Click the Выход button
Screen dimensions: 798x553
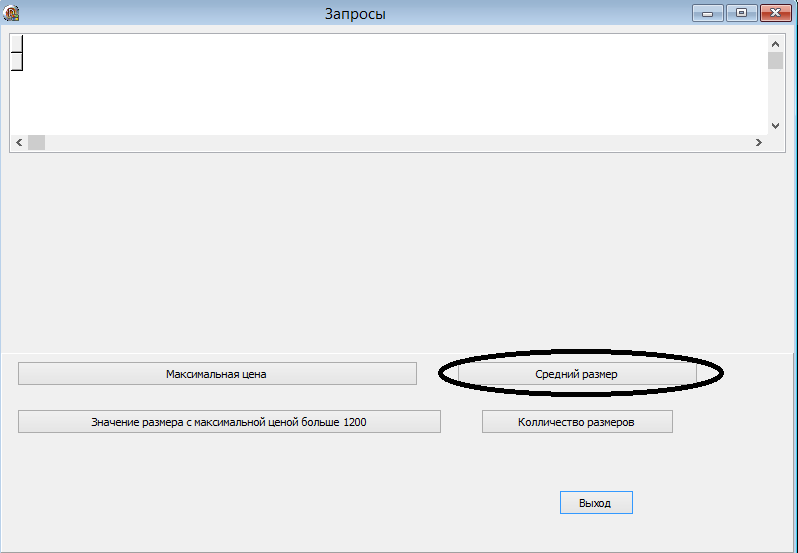(x=596, y=503)
